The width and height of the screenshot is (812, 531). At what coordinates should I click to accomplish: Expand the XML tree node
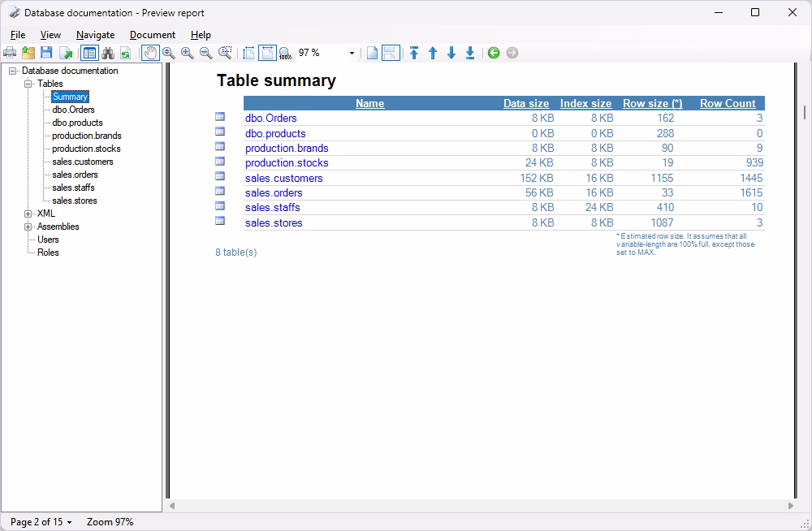tap(28, 214)
